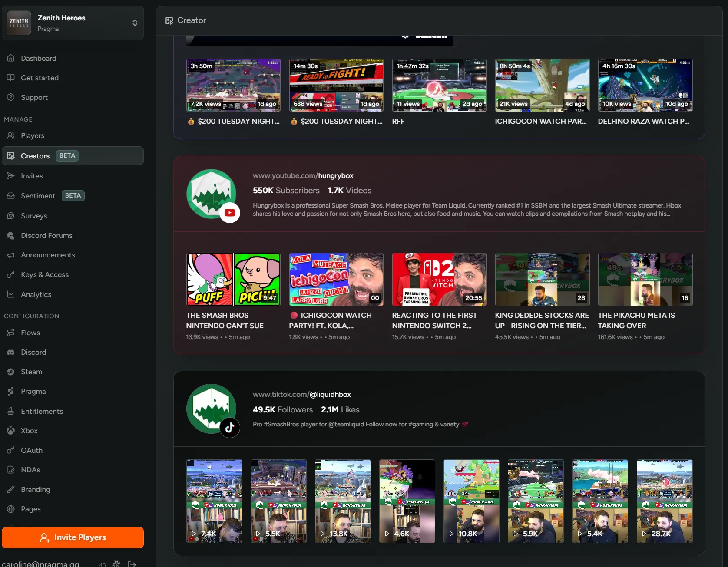
Task: Navigate to the Dashboard page
Action: [x=38, y=58]
